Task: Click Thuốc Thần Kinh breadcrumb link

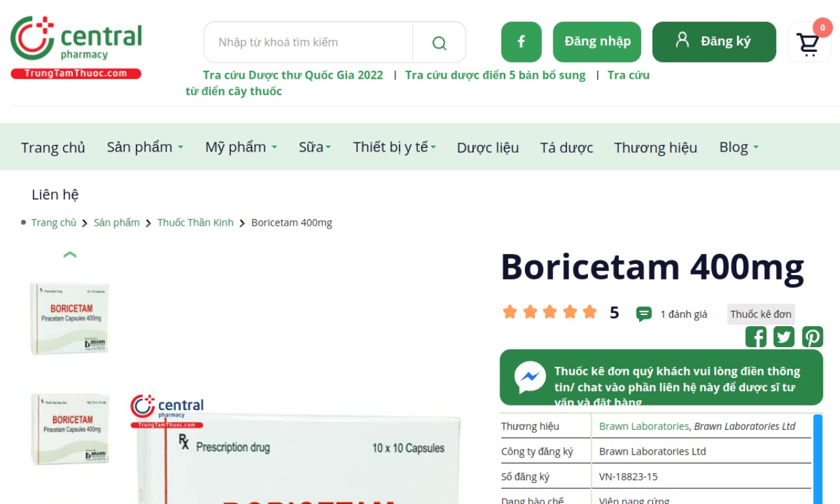Action: tap(196, 222)
